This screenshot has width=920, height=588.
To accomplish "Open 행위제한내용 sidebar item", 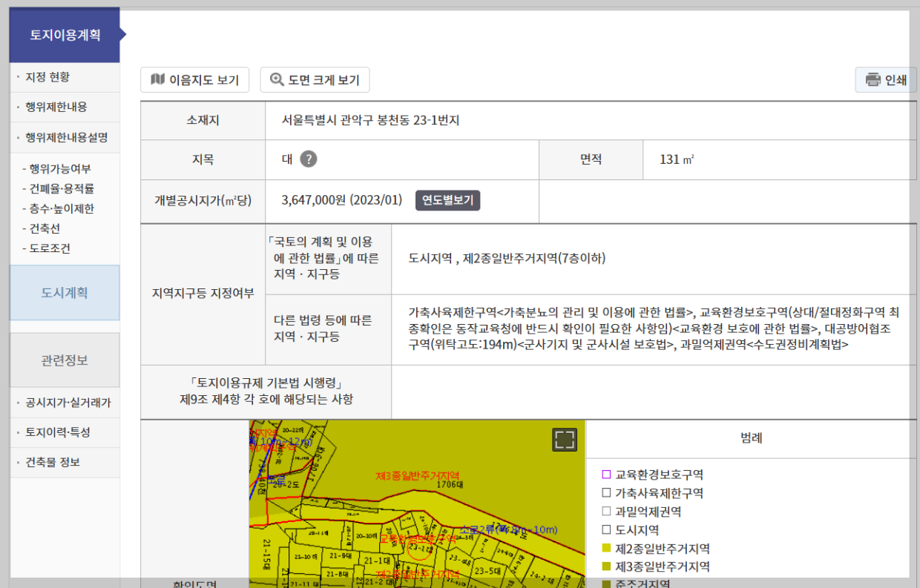I will tap(56, 107).
